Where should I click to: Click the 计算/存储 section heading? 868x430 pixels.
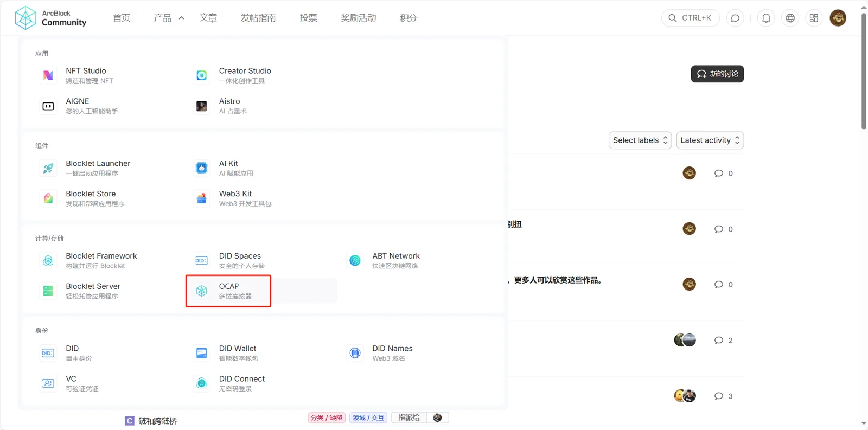[x=49, y=238]
